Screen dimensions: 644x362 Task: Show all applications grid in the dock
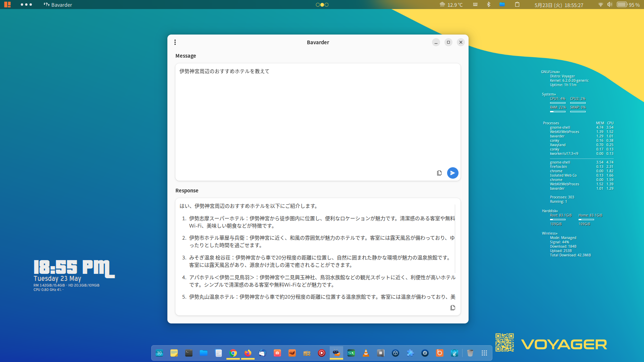point(484,353)
